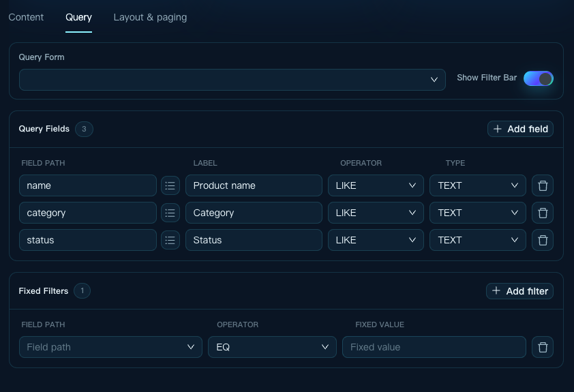This screenshot has width=574, height=392.
Task: Remove the fixed filter with trash icon
Action: (543, 347)
